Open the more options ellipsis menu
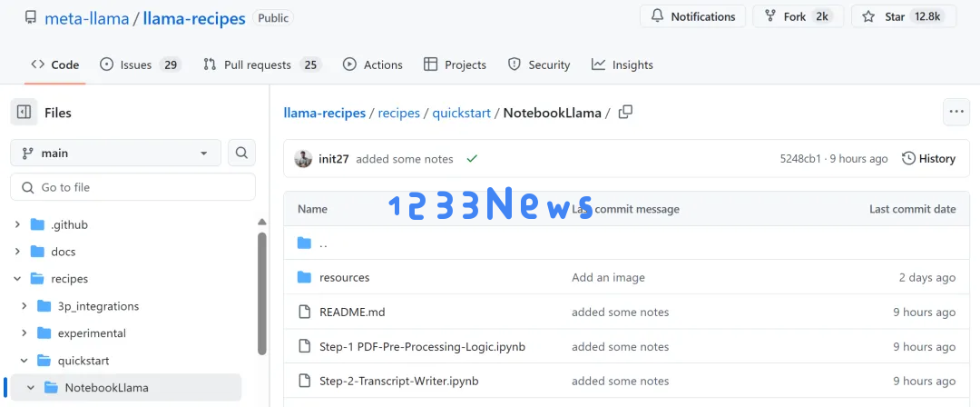 click(956, 112)
